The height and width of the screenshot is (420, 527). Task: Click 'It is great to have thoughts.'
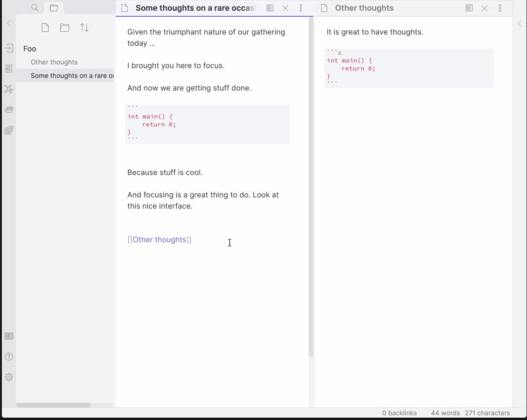tap(375, 32)
